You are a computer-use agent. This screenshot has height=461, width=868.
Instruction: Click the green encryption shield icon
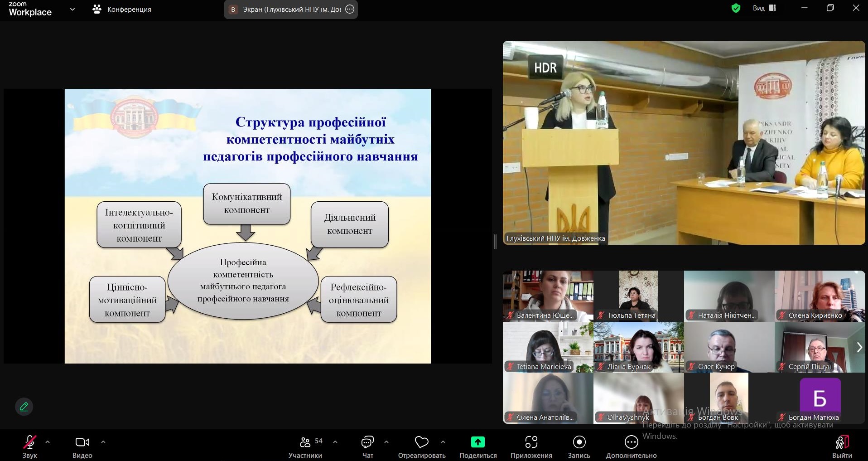(736, 8)
